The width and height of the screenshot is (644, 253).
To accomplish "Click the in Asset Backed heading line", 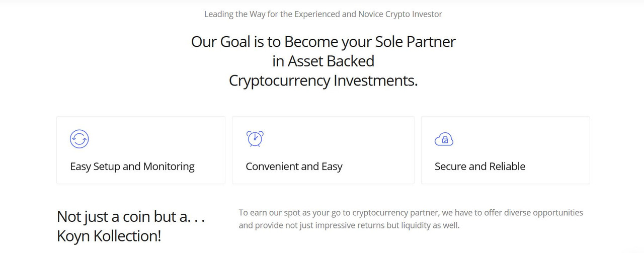I will pyautogui.click(x=323, y=61).
